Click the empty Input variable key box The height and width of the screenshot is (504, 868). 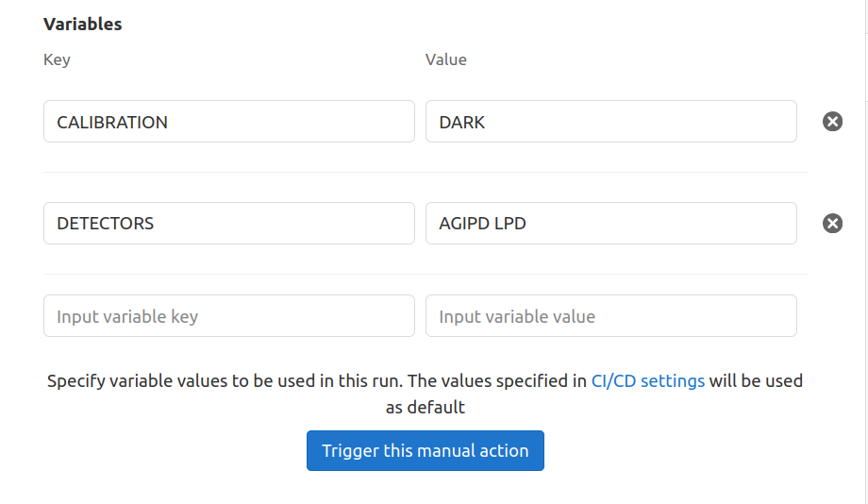tap(229, 315)
